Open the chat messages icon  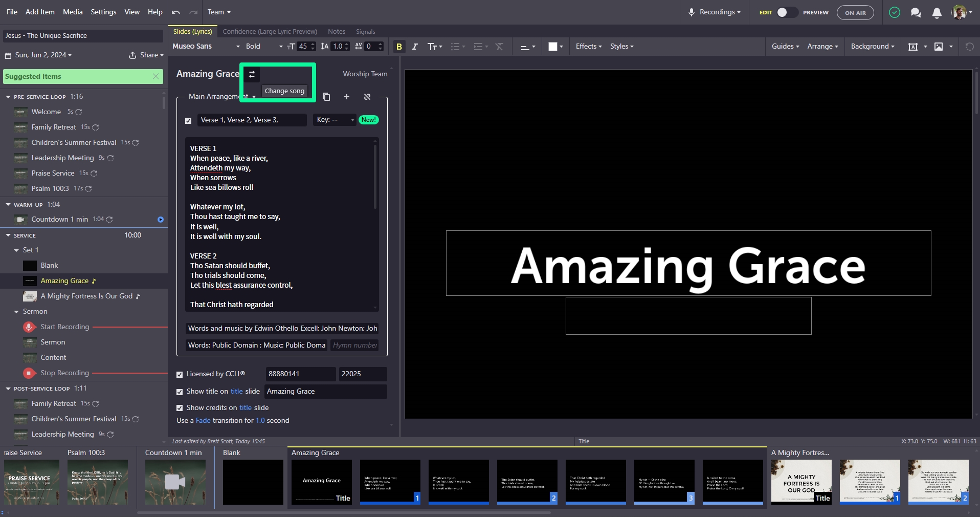pyautogui.click(x=916, y=13)
